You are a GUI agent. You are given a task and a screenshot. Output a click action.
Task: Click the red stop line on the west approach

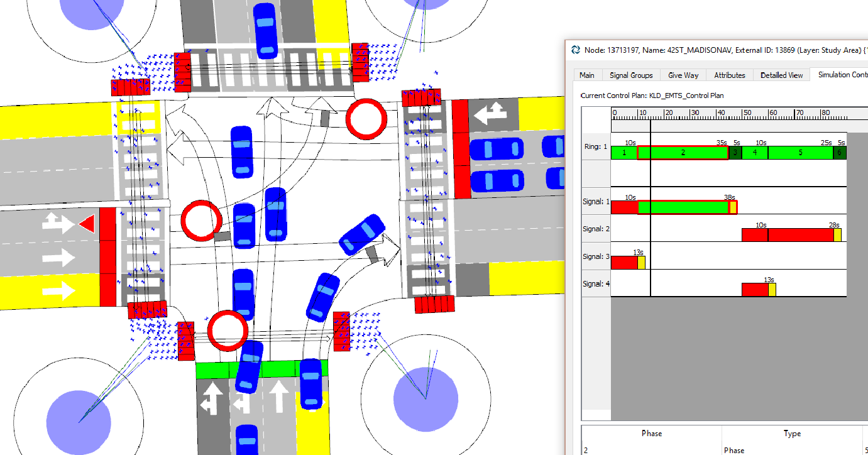point(107,256)
